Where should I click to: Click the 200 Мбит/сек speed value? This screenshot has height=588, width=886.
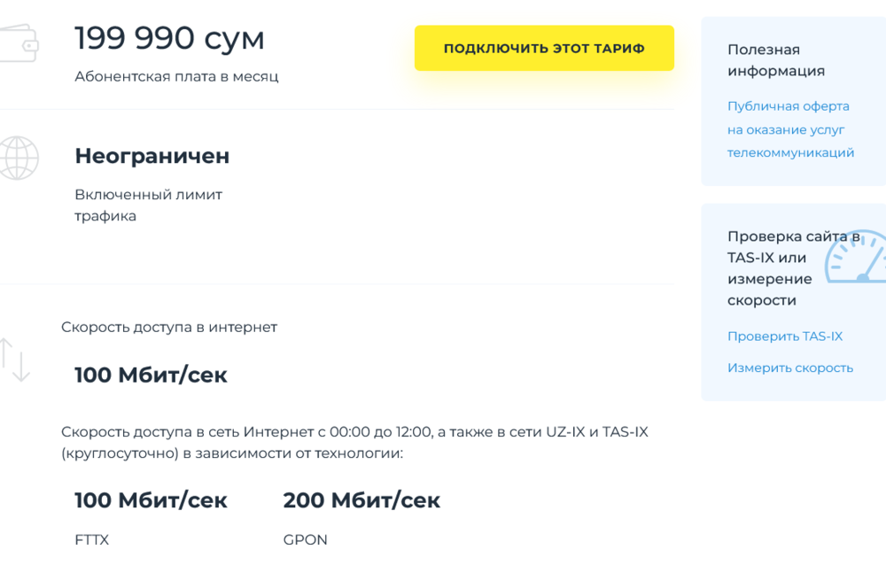pyautogui.click(x=361, y=500)
